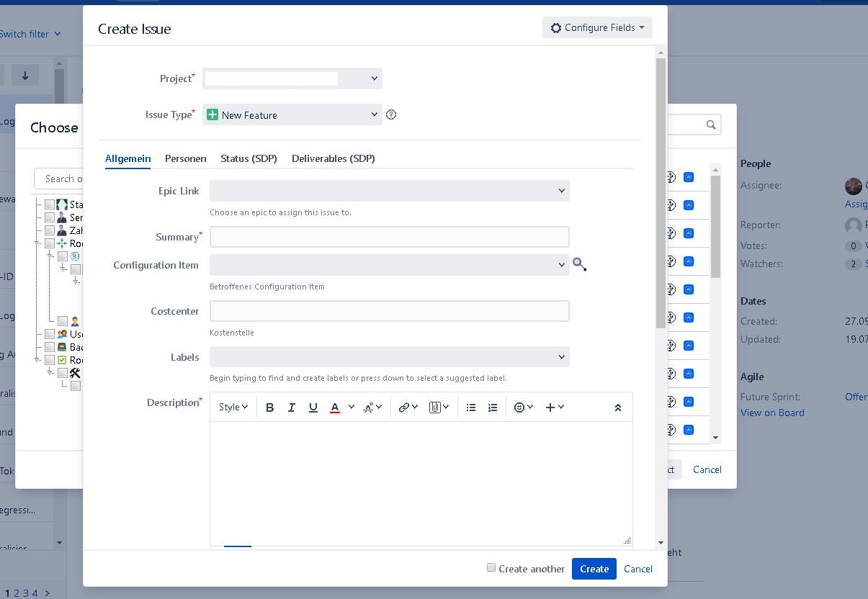Expand the Epic Link dropdown
The width and height of the screenshot is (868, 599).
tap(390, 191)
